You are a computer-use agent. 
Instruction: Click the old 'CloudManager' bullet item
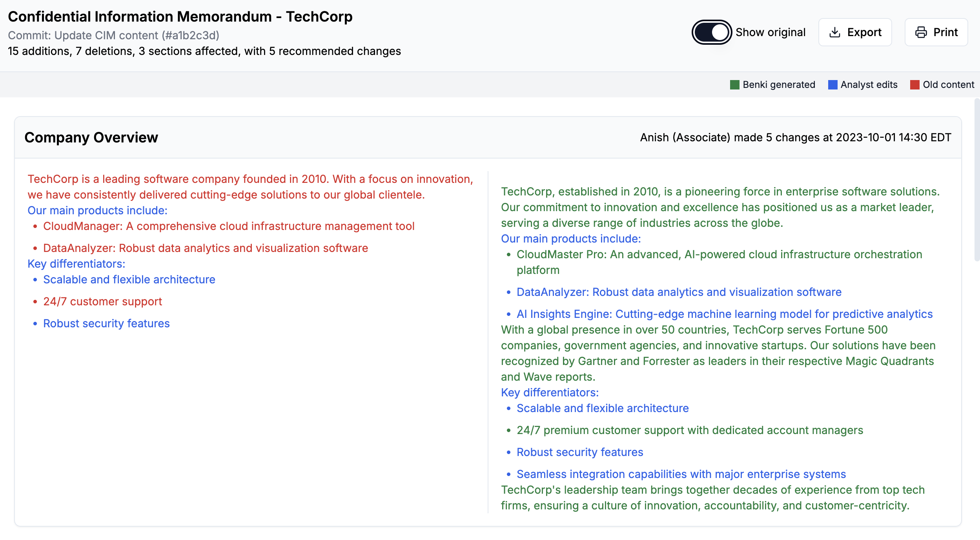(x=229, y=226)
